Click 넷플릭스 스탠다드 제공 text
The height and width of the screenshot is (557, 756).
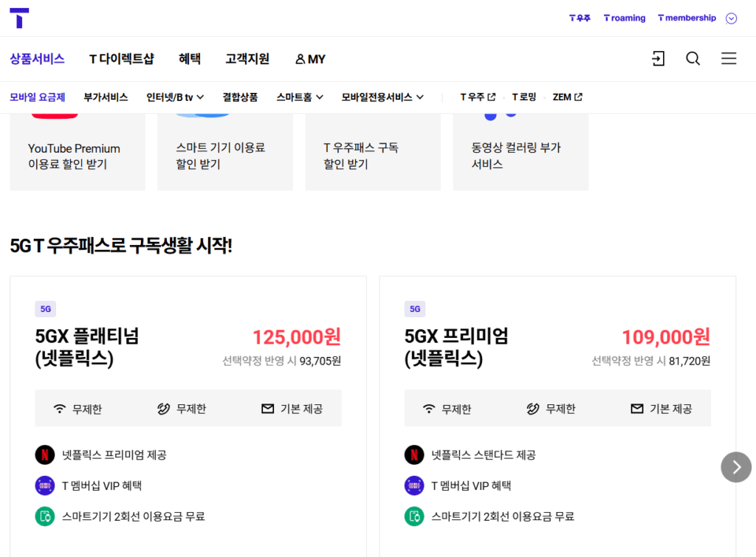coord(484,455)
